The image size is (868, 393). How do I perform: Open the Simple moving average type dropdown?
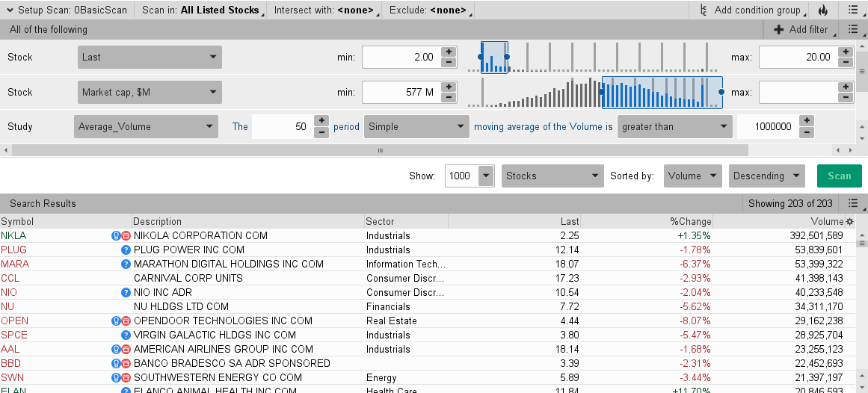pos(416,126)
